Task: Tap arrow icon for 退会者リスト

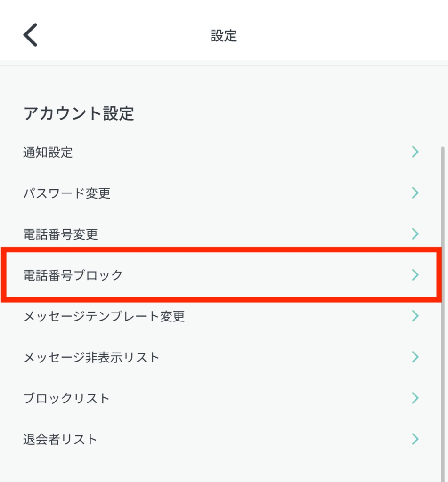Action: (x=415, y=439)
